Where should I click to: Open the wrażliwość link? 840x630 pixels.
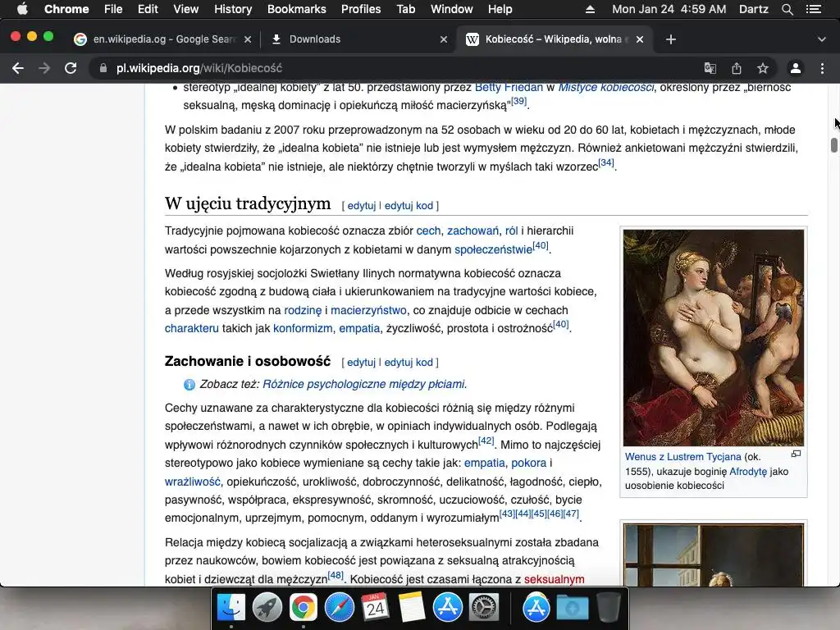click(x=192, y=482)
